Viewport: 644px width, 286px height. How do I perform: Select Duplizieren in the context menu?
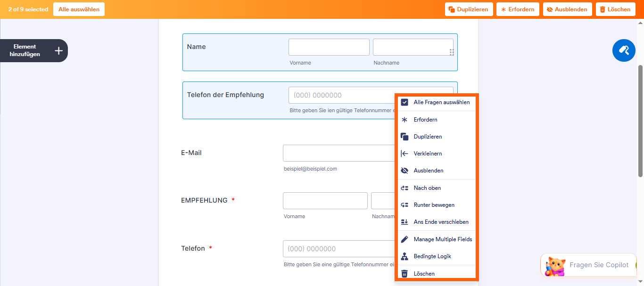(437, 137)
